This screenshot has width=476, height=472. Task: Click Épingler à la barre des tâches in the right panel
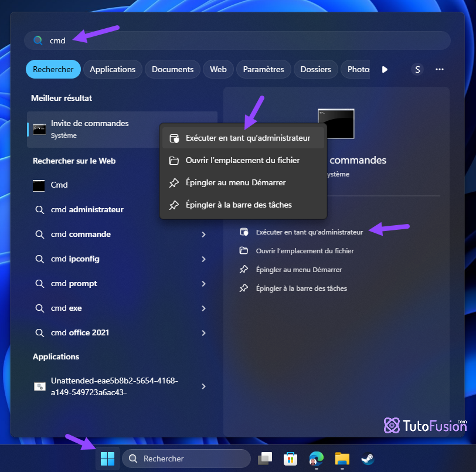coord(301,288)
